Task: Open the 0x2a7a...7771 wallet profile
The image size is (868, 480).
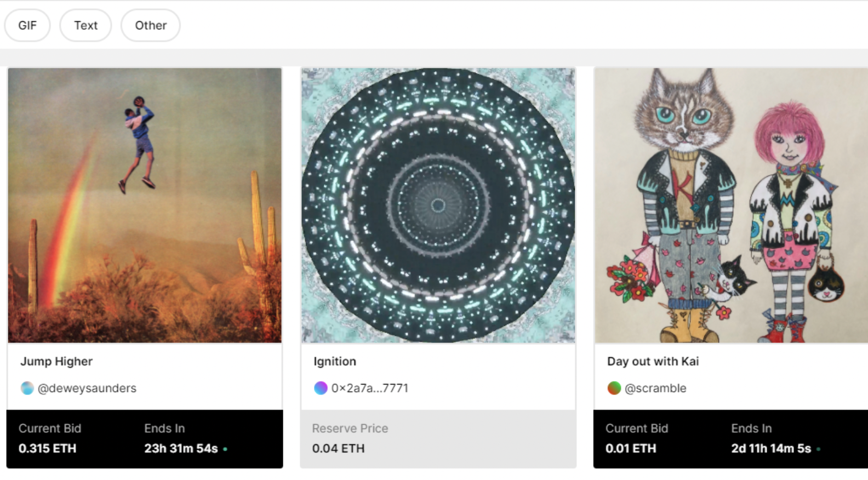Action: click(x=369, y=388)
